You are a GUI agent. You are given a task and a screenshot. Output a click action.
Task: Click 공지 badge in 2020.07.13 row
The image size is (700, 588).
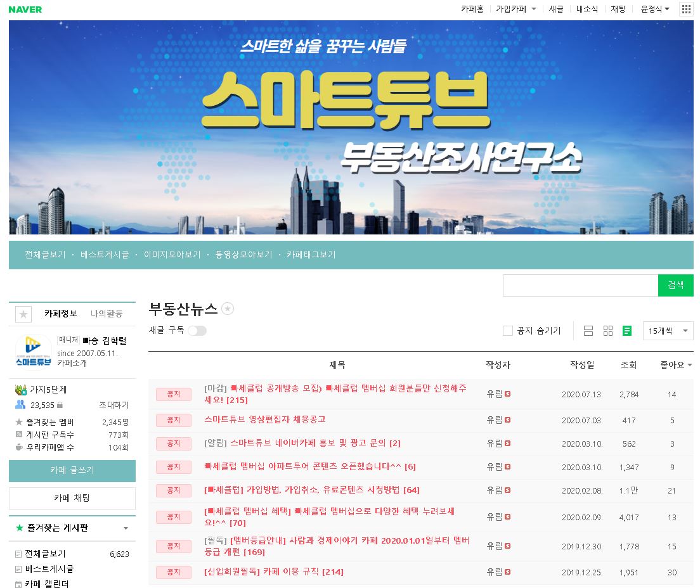click(x=174, y=394)
